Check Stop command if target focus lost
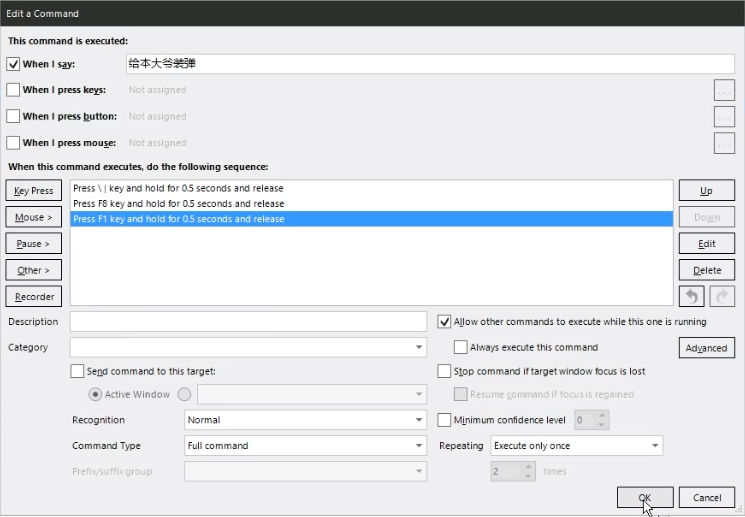This screenshot has width=745, height=517. point(445,371)
